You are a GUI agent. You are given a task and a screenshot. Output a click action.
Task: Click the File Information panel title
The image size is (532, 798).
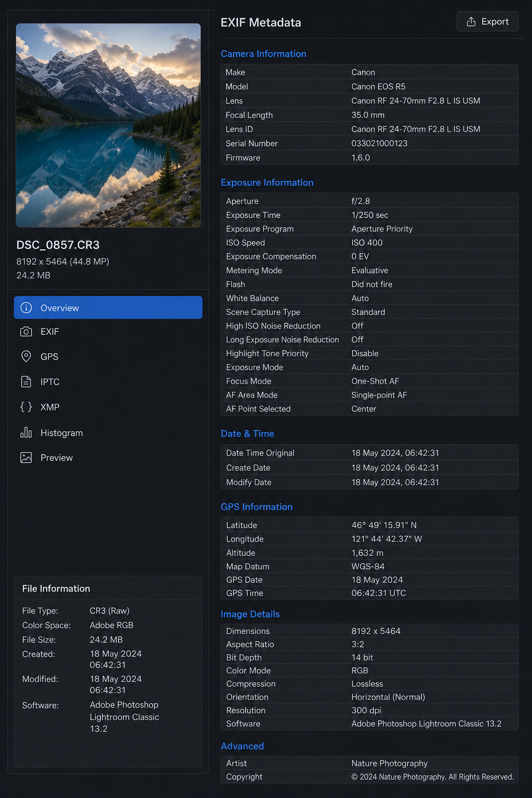coord(56,588)
